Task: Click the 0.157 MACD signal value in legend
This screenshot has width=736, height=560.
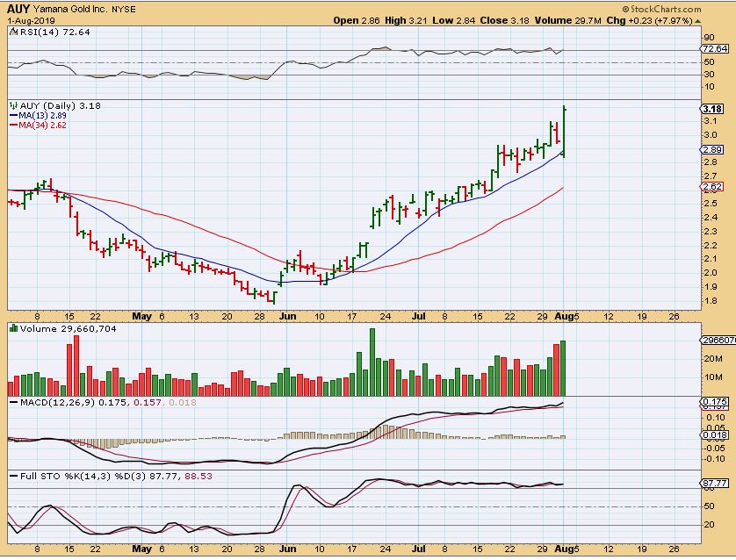Action: [147, 402]
